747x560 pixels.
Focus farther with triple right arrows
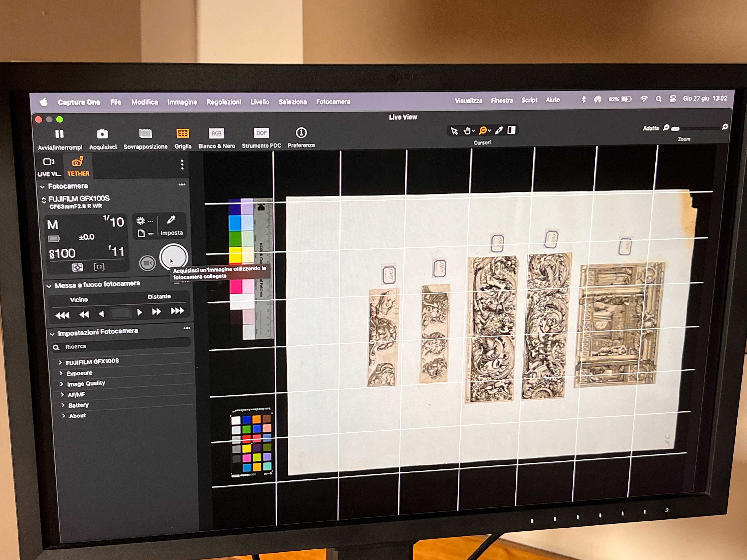[177, 310]
